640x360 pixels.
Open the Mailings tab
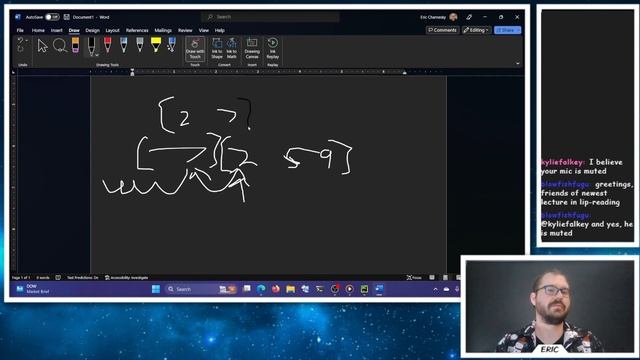[x=163, y=30]
